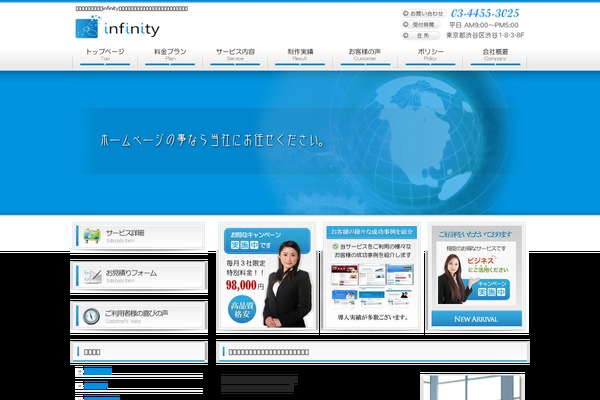Click the window photo thumbnail at bottom right
This screenshot has height=400, width=600.
click(473, 387)
